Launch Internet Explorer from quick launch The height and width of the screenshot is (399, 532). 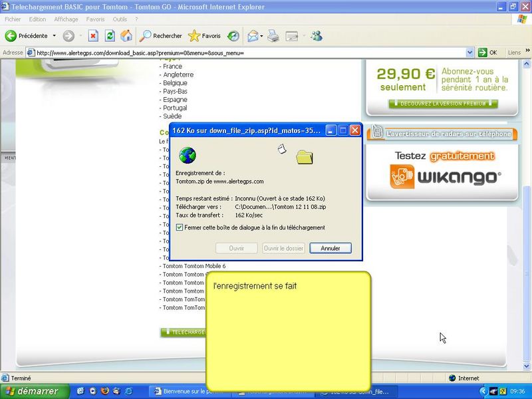pos(129,391)
